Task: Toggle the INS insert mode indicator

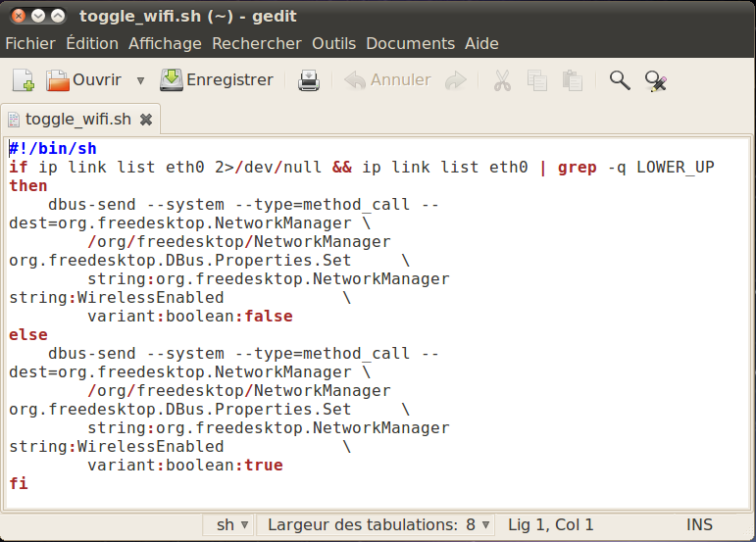Action: pyautogui.click(x=699, y=525)
